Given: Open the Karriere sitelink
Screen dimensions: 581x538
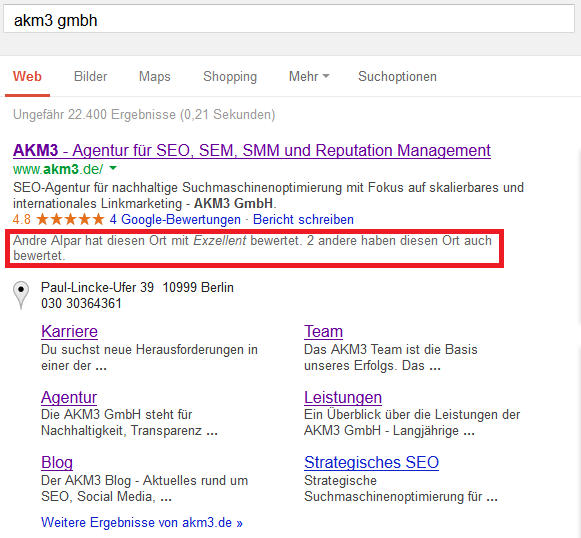Looking at the screenshot, I should tap(69, 331).
